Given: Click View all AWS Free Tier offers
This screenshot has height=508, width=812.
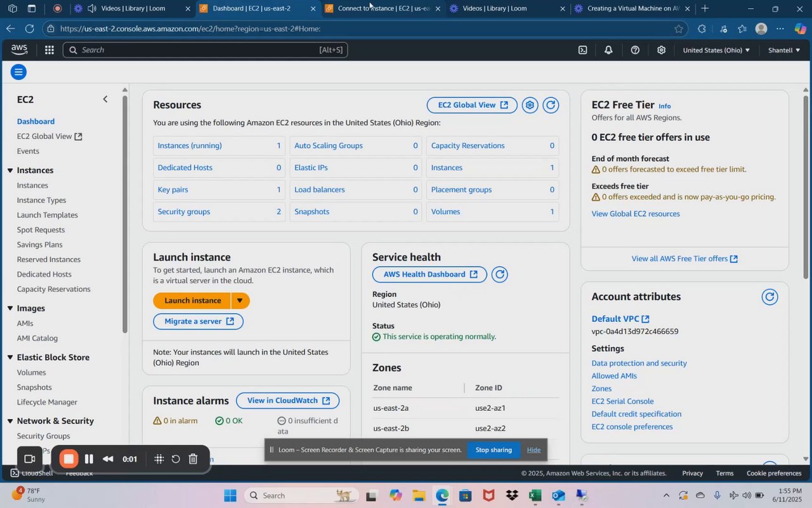Looking at the screenshot, I should pyautogui.click(x=684, y=259).
